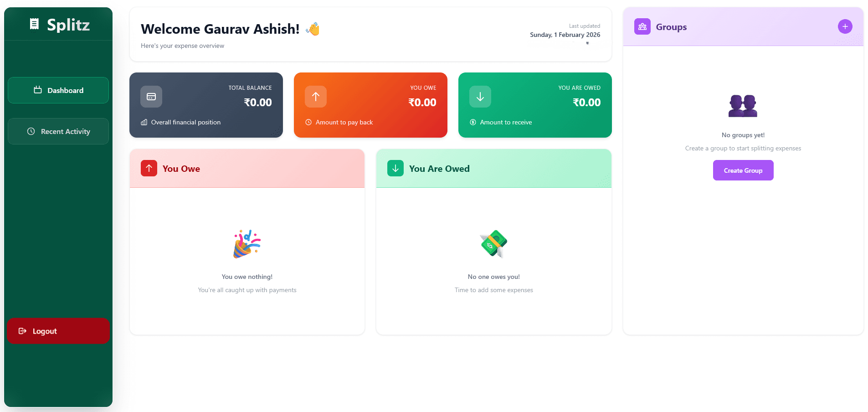
Task: Click the Total Balance ₹0.00 amount
Action: [258, 103]
